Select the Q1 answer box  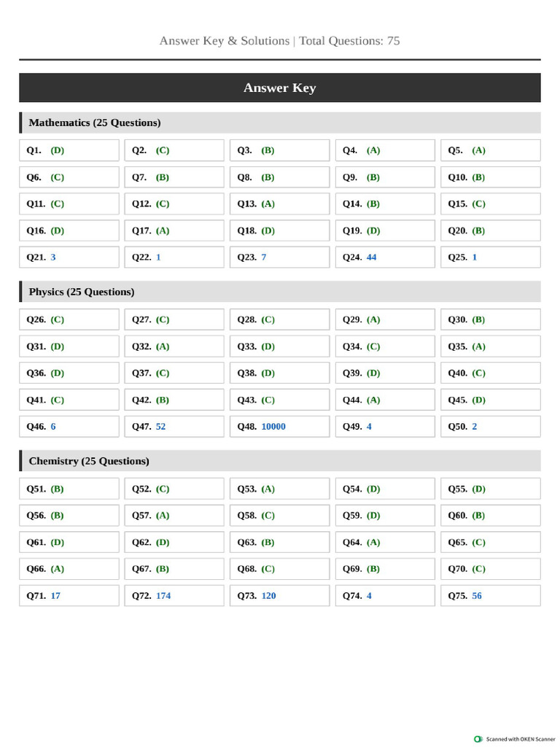tap(69, 150)
